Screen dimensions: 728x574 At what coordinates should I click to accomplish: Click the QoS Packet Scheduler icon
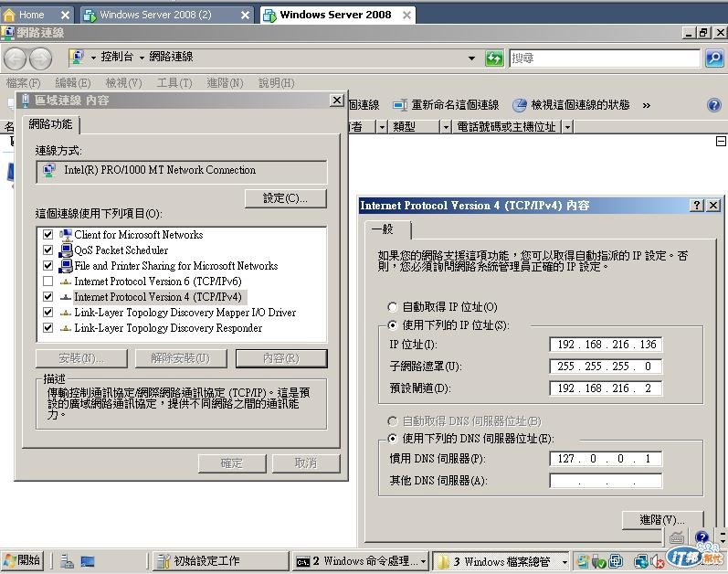[x=66, y=250]
